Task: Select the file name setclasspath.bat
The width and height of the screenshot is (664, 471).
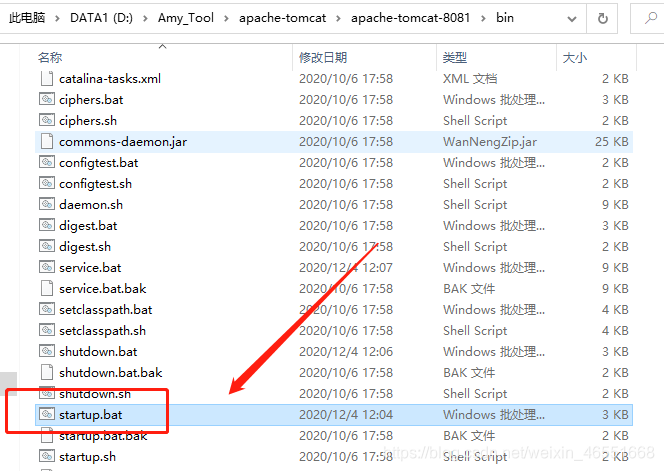Action: pos(105,309)
